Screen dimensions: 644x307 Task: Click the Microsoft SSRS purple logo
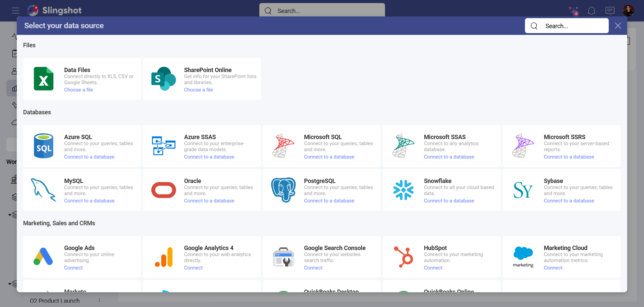click(523, 146)
